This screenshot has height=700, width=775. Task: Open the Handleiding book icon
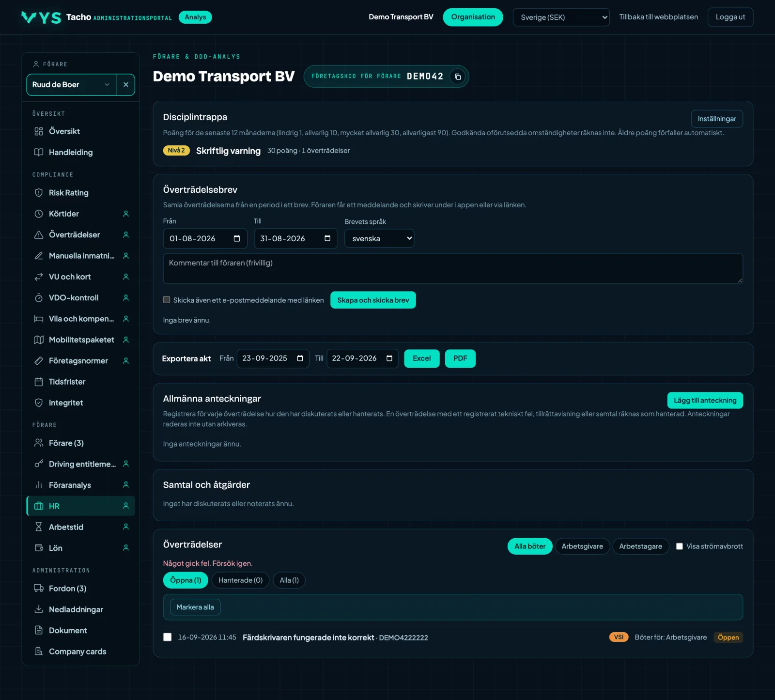click(x=39, y=153)
